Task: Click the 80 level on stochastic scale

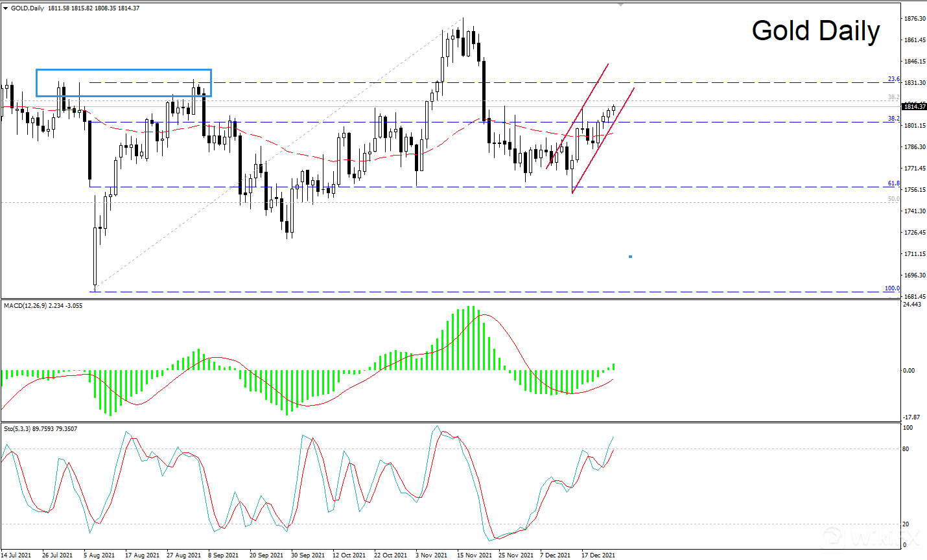Action: tap(906, 449)
